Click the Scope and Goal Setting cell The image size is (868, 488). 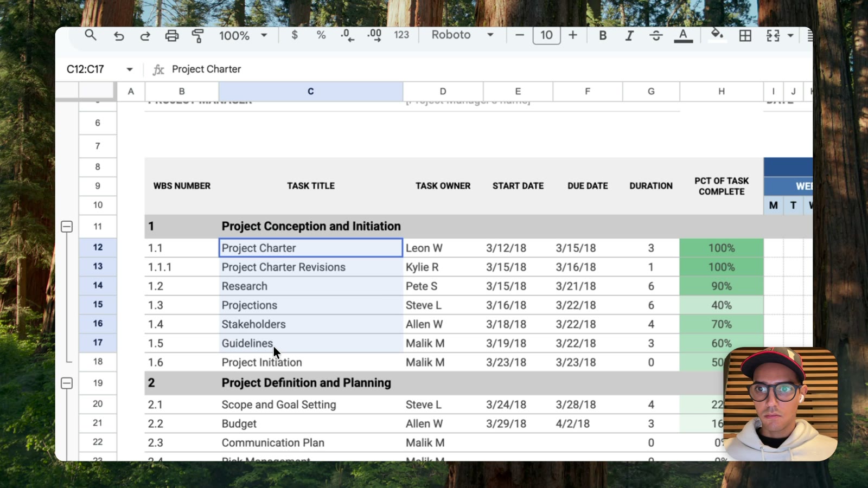click(x=311, y=404)
